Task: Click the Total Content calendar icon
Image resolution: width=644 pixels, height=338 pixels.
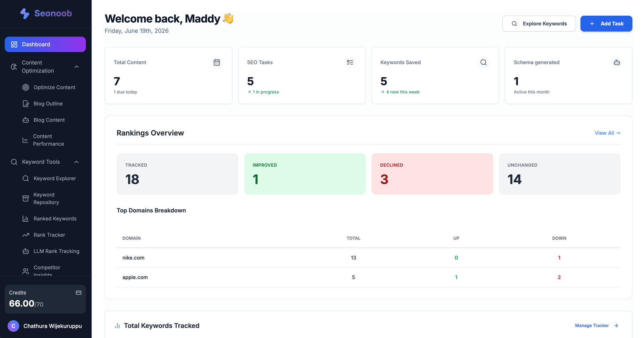Action: click(x=217, y=62)
